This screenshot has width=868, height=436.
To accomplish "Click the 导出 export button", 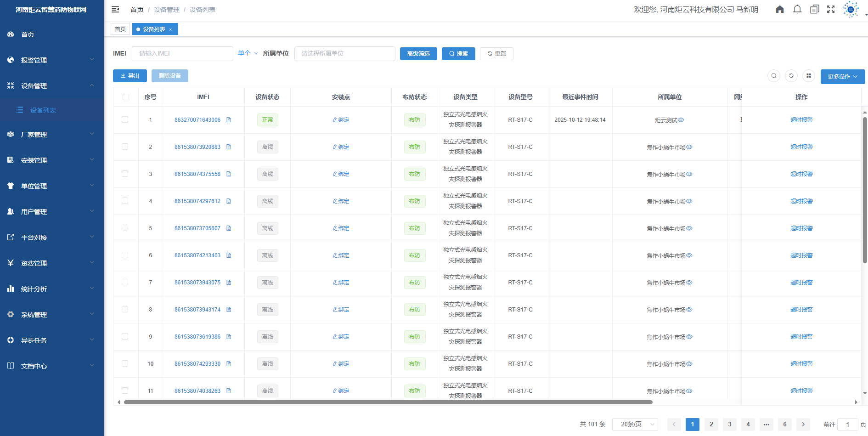I will coord(130,76).
